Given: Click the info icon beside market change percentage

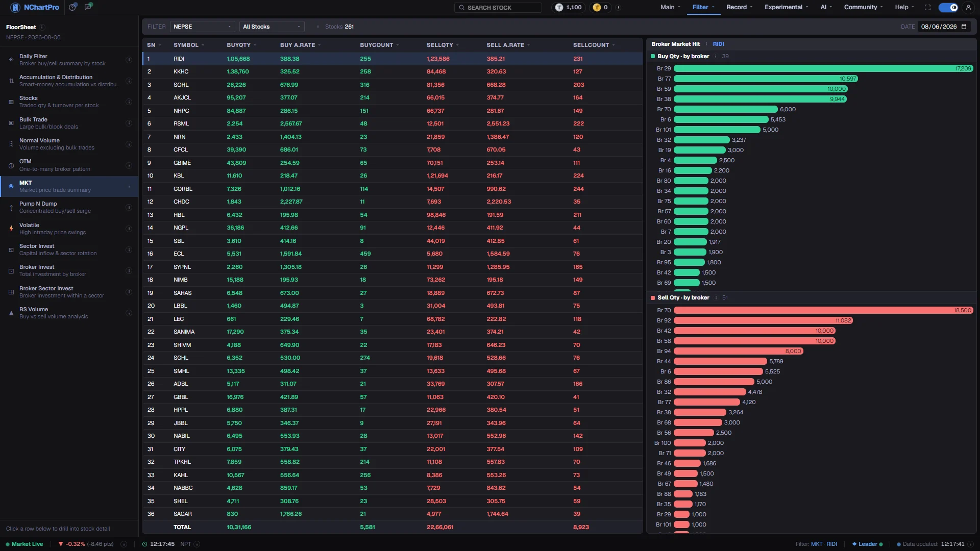Looking at the screenshot, I should coord(124,544).
